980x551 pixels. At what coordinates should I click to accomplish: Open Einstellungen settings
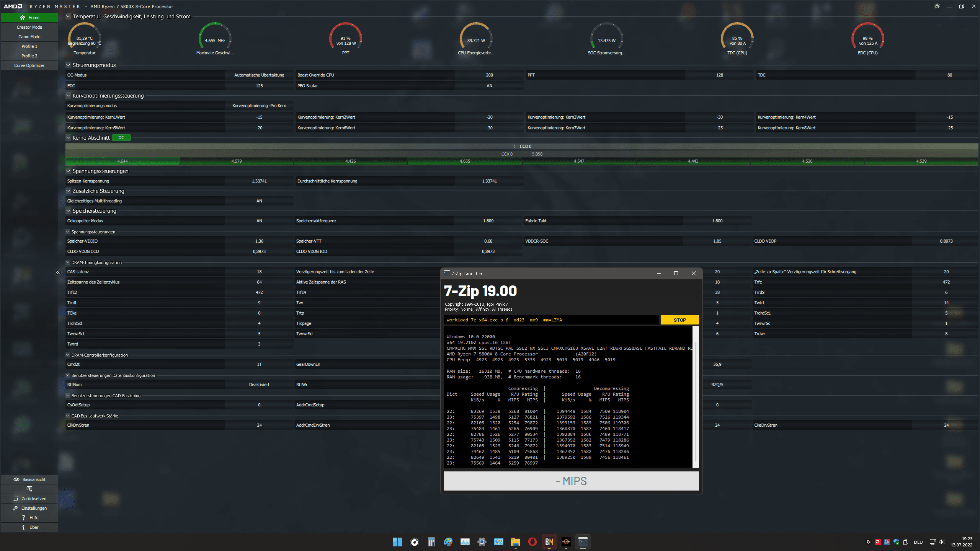[x=29, y=508]
